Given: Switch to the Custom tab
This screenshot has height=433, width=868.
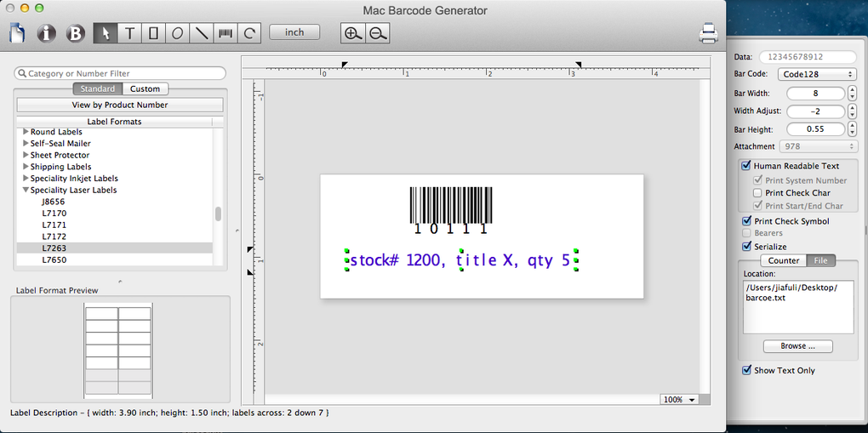Looking at the screenshot, I should pyautogui.click(x=145, y=88).
